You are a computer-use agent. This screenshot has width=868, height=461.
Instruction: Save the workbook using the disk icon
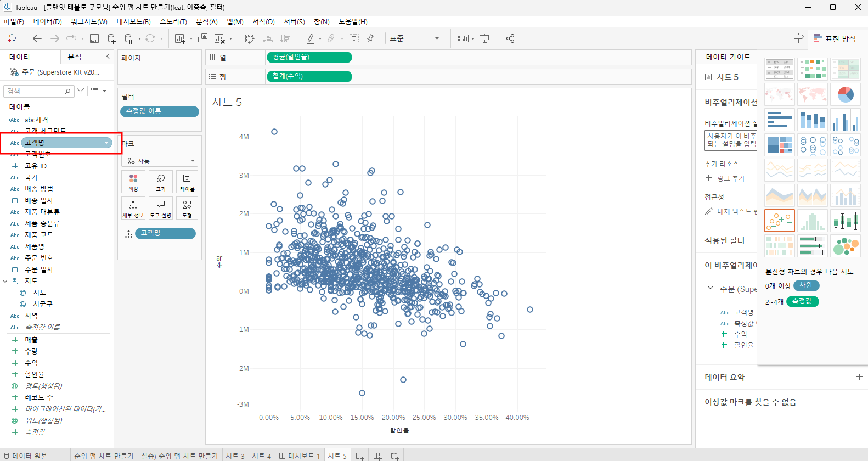(94, 38)
